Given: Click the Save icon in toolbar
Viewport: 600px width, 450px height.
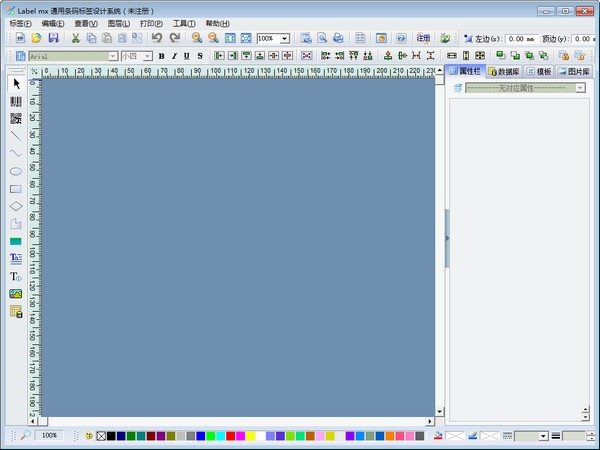Looking at the screenshot, I should [53, 38].
